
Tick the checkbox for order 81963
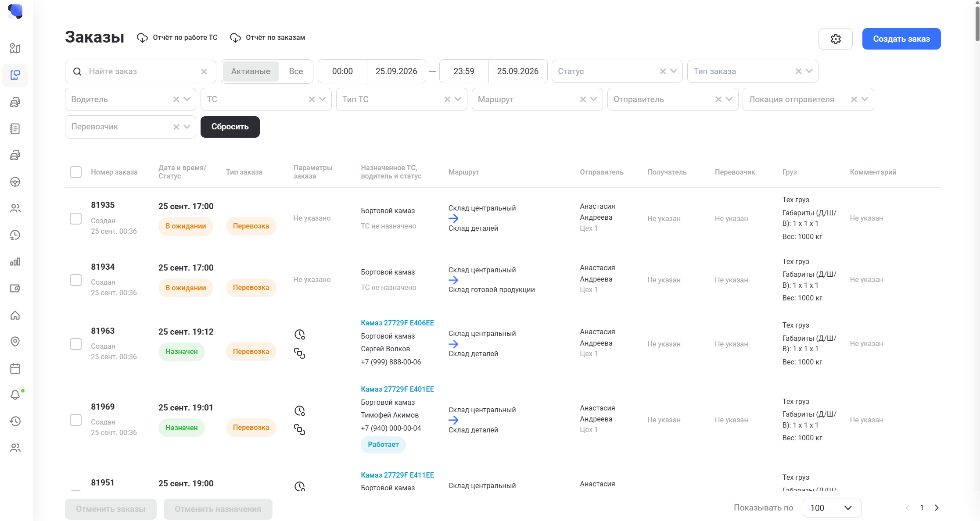point(76,344)
